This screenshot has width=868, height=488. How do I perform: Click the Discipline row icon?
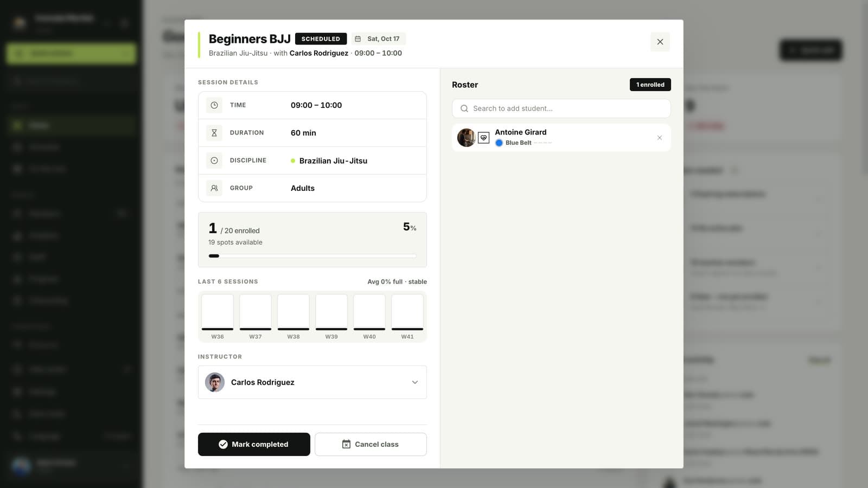point(214,160)
